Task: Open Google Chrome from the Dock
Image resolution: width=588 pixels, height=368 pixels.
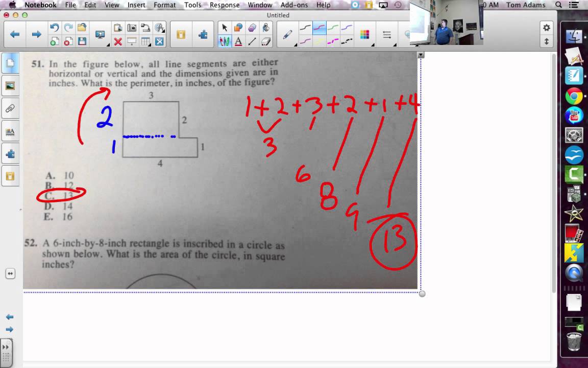Action: [574, 97]
